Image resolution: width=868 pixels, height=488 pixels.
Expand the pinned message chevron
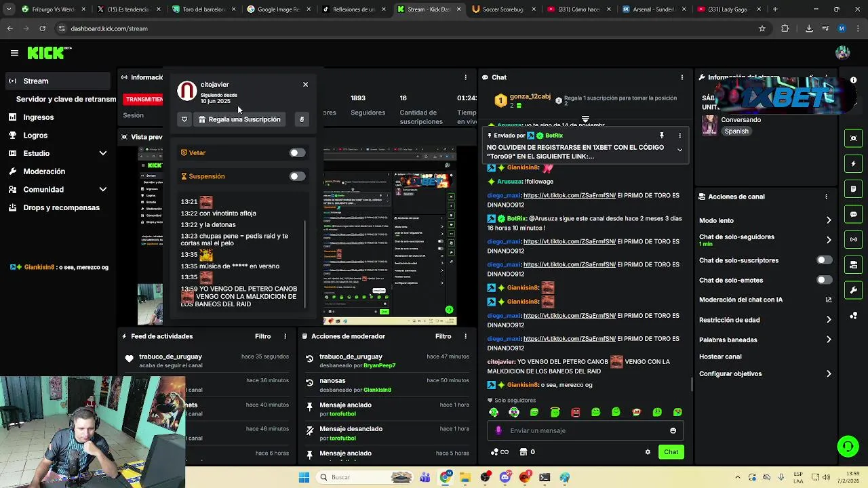coord(679,150)
